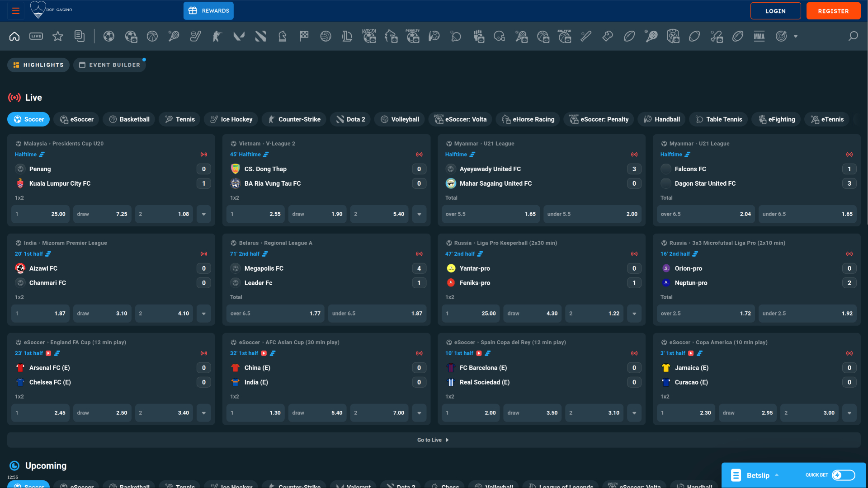
Task: Open the chess knight icon
Action: pyautogui.click(x=283, y=36)
